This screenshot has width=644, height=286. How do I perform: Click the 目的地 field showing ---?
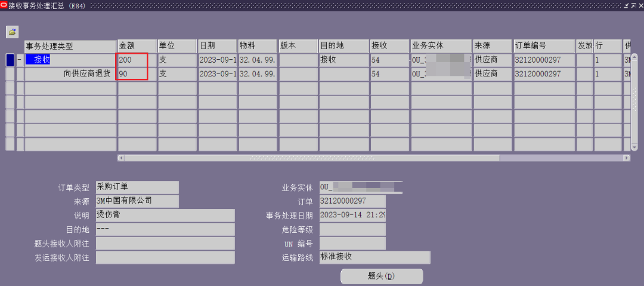pos(165,229)
